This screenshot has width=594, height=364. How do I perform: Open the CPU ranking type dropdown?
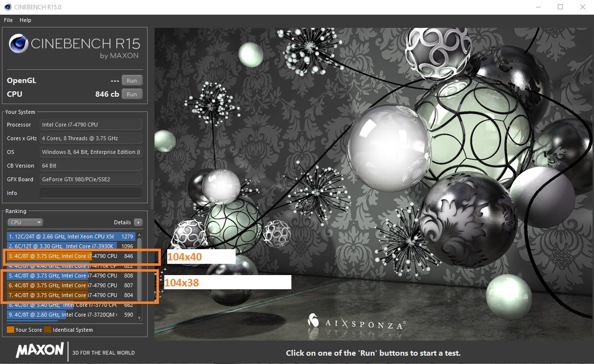pos(25,222)
